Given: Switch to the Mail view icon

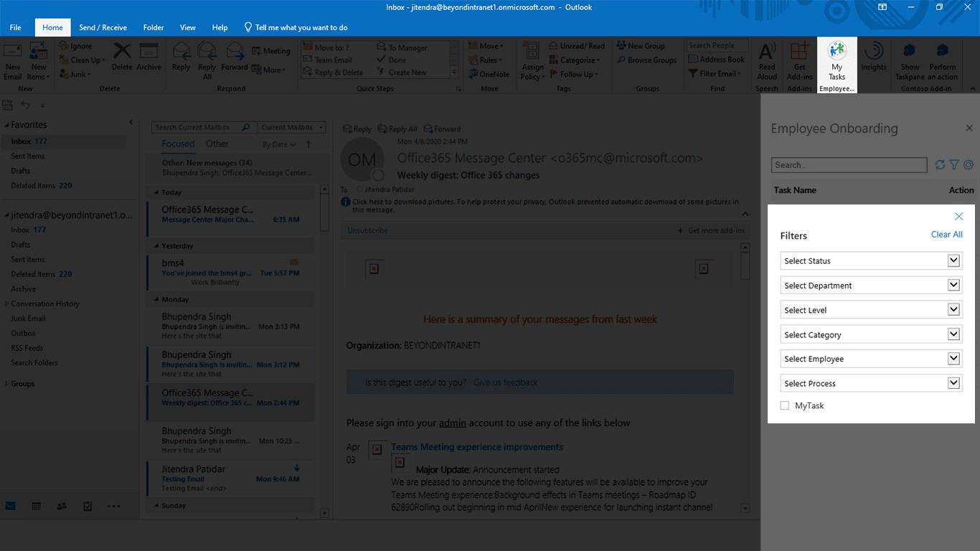Looking at the screenshot, I should tap(10, 506).
